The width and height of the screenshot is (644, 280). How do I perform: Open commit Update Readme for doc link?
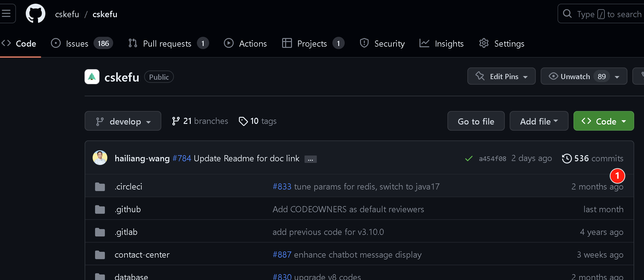click(x=247, y=158)
